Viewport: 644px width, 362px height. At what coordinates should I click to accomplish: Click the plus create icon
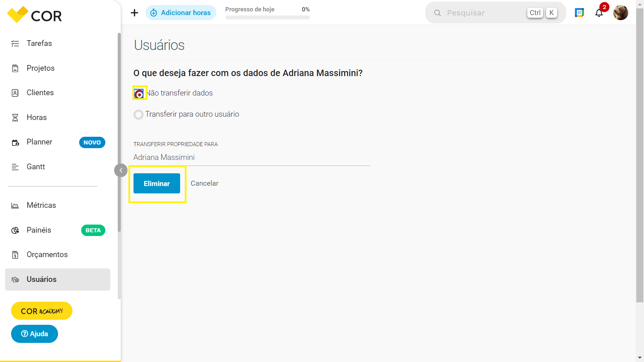[x=135, y=13]
